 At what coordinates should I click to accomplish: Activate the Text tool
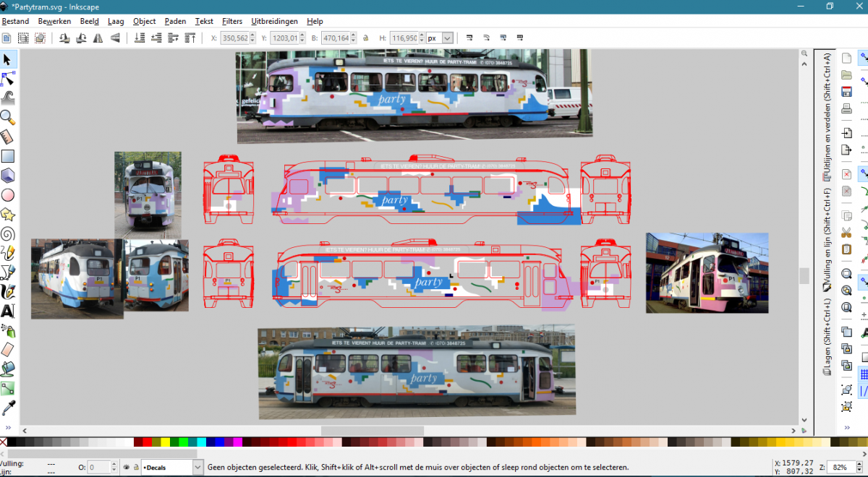[8, 311]
